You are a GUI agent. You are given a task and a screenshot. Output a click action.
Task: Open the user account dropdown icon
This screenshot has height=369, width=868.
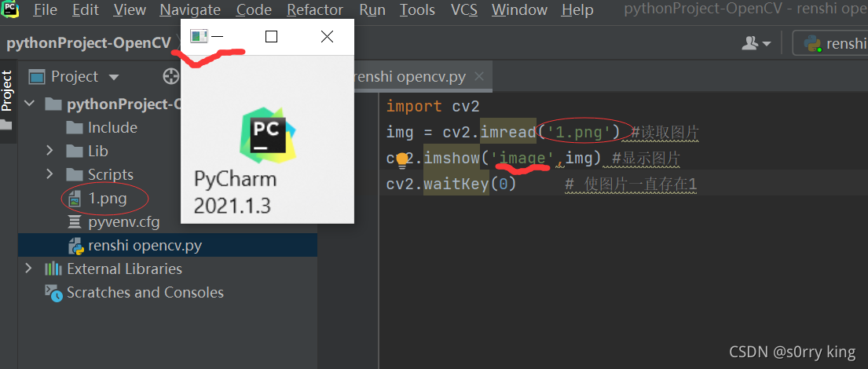(756, 43)
